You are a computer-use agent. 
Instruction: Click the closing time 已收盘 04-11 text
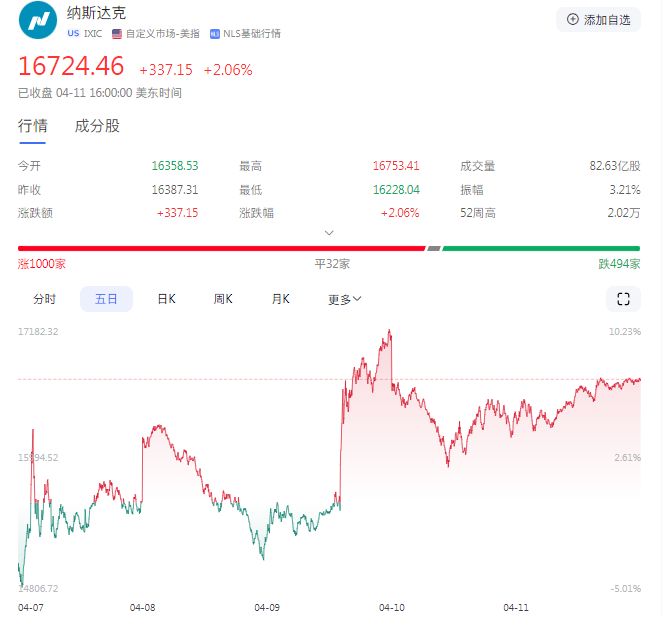[100, 93]
